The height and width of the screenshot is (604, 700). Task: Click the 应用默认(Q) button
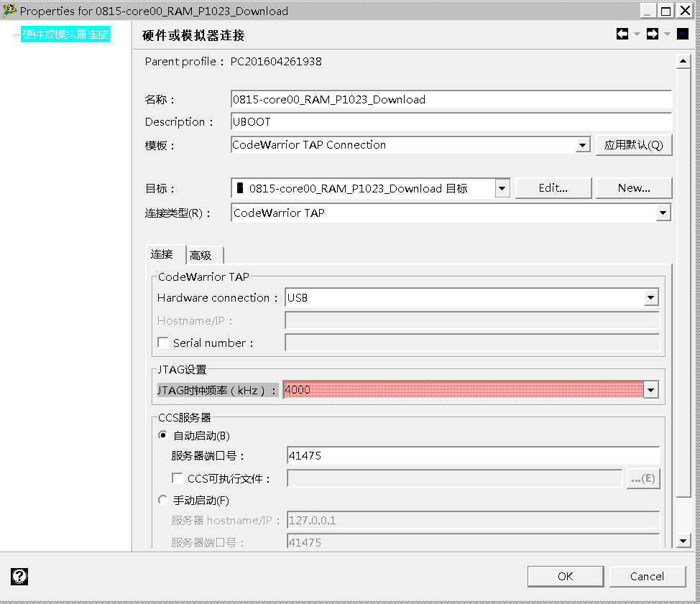[634, 145]
